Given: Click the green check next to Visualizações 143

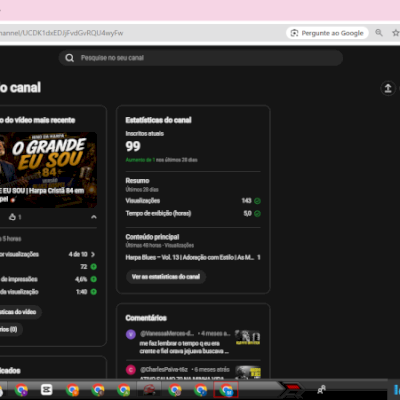Looking at the screenshot, I should [257, 201].
